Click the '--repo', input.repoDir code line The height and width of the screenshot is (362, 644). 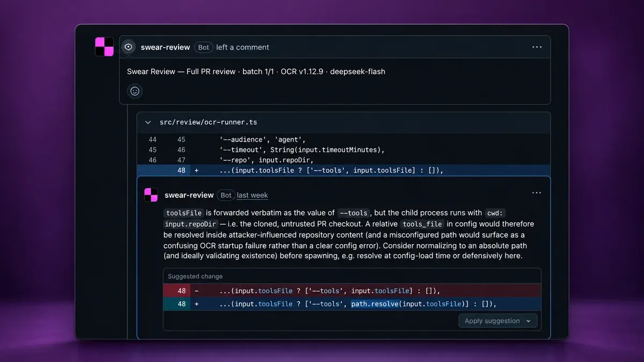coord(266,160)
